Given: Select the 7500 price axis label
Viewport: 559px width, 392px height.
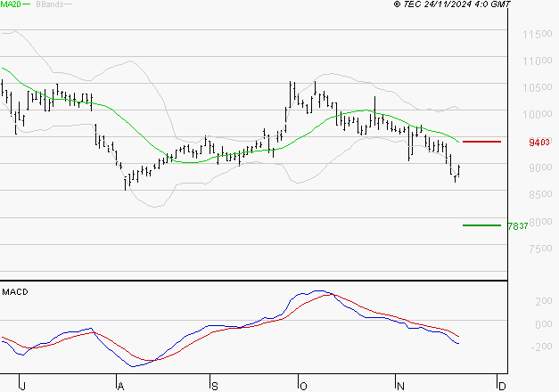Looking at the screenshot, I should click(540, 249).
